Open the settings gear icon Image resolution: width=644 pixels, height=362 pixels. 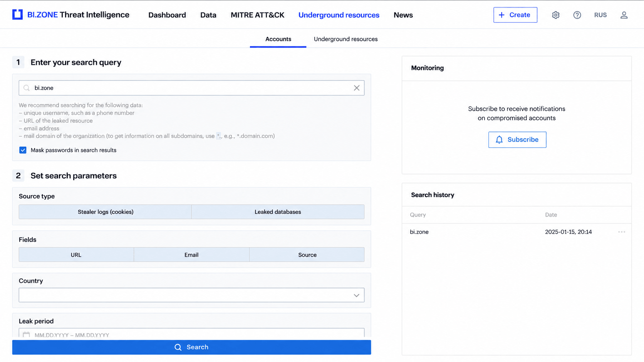tap(555, 15)
